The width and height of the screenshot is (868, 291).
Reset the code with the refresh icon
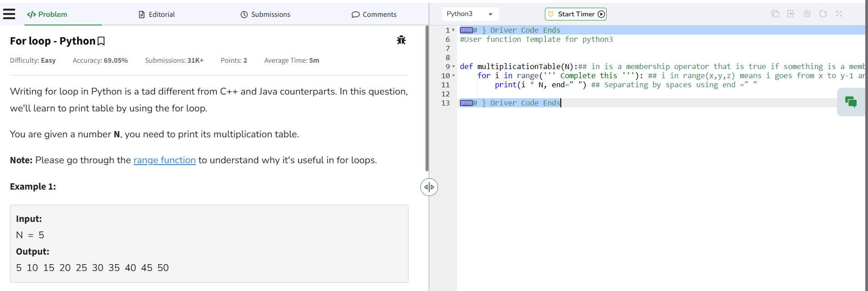point(823,14)
